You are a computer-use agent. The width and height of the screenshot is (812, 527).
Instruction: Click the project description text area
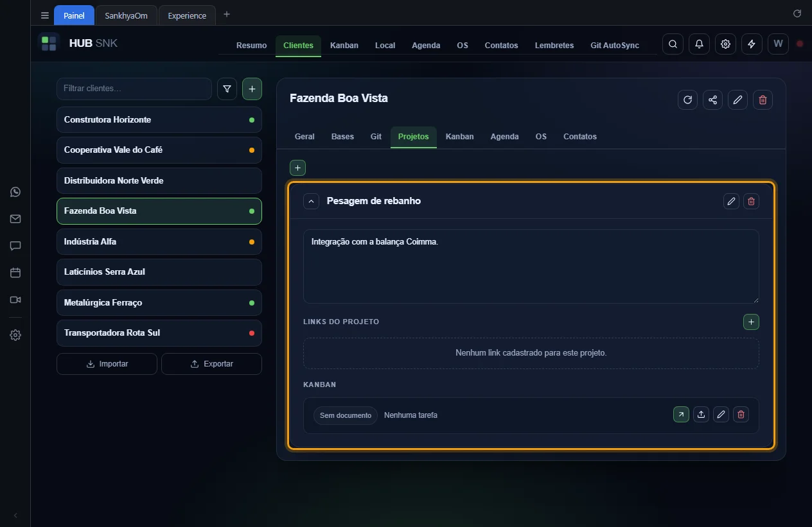pos(531,266)
